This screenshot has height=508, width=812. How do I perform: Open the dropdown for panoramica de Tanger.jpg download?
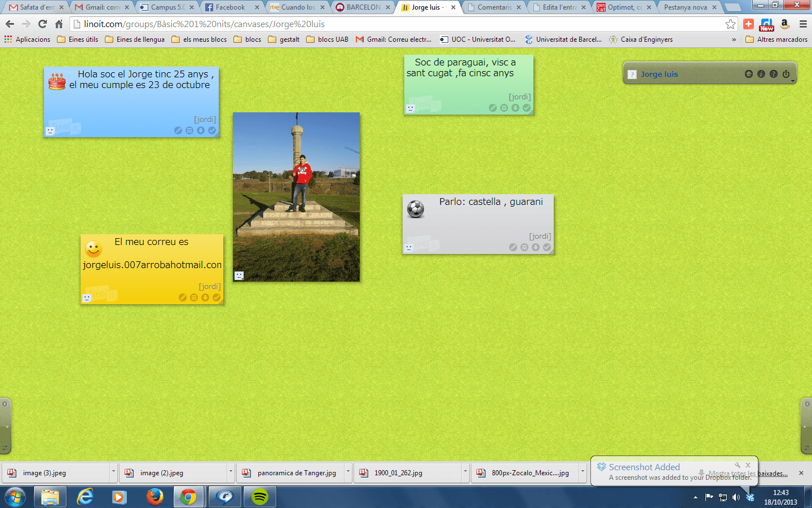pyautogui.click(x=348, y=472)
